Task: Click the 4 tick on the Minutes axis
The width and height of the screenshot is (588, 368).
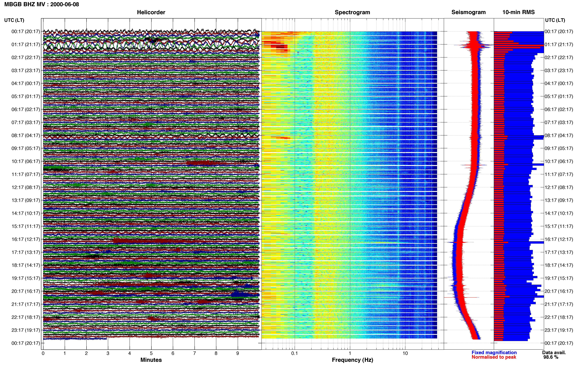Action: point(130,353)
